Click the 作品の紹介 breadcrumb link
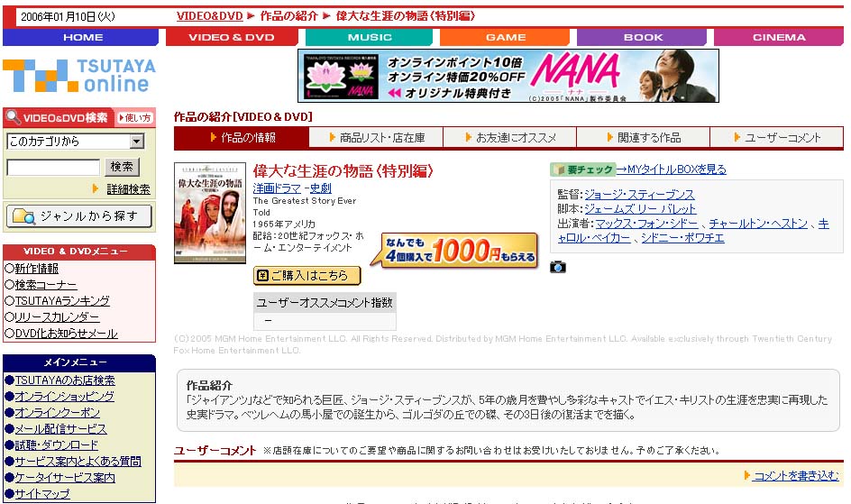This screenshot has width=851, height=504. (x=288, y=16)
